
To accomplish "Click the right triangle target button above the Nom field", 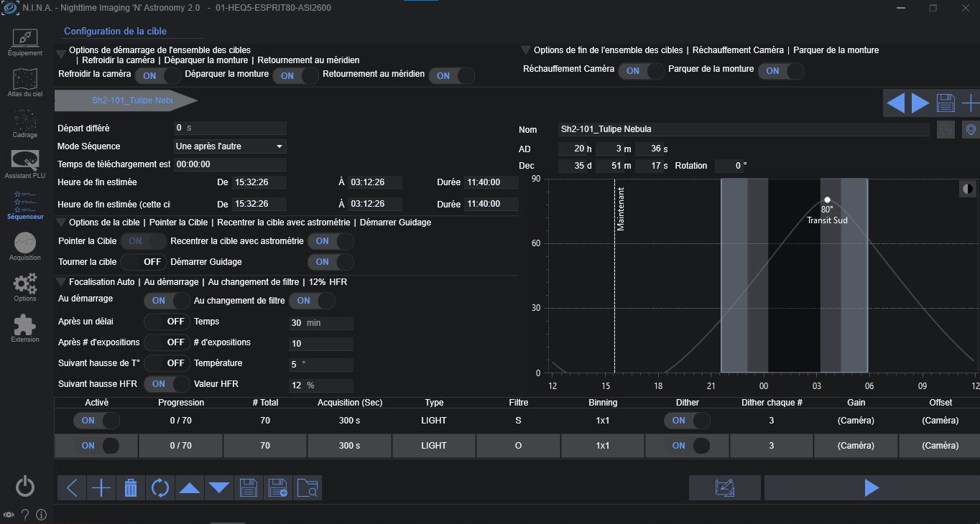I will (x=920, y=103).
